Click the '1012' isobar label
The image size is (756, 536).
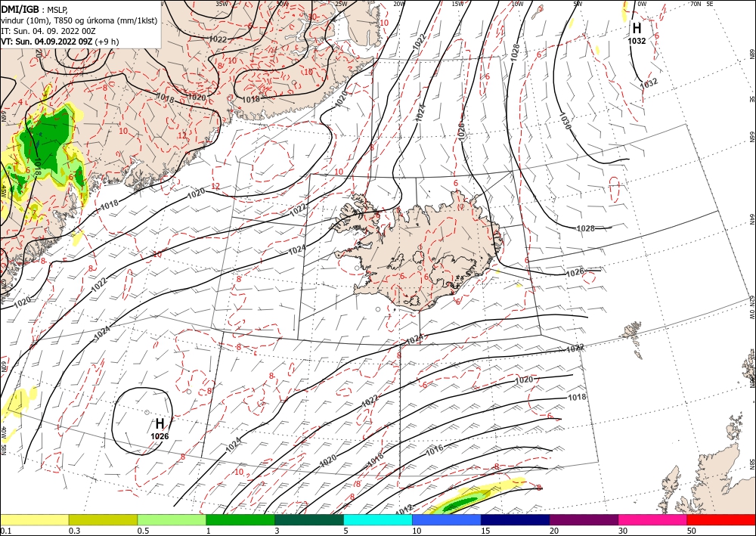(x=403, y=509)
